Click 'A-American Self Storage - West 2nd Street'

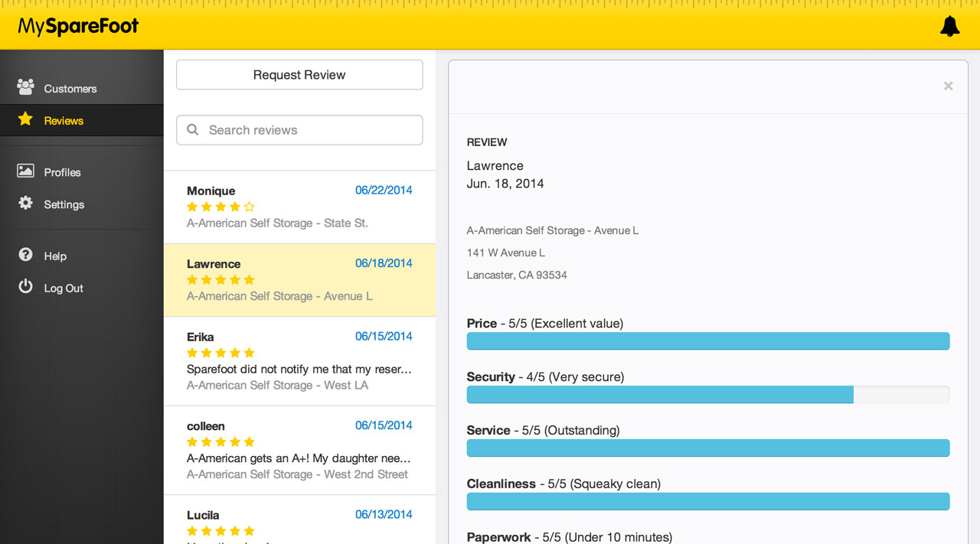point(297,474)
